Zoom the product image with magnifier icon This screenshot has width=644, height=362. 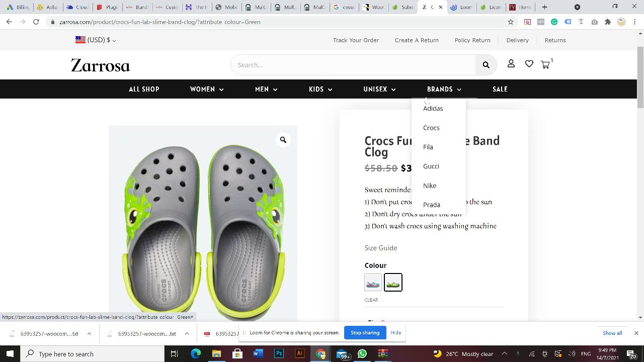(283, 140)
